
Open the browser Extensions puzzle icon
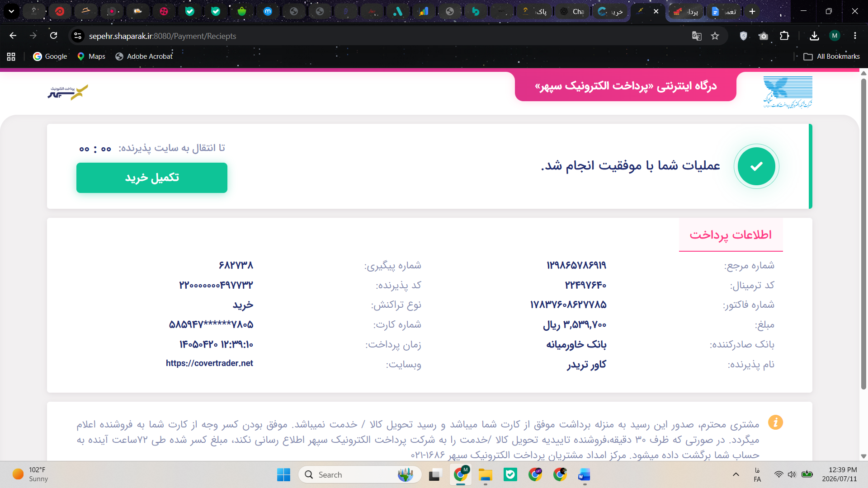pos(785,36)
